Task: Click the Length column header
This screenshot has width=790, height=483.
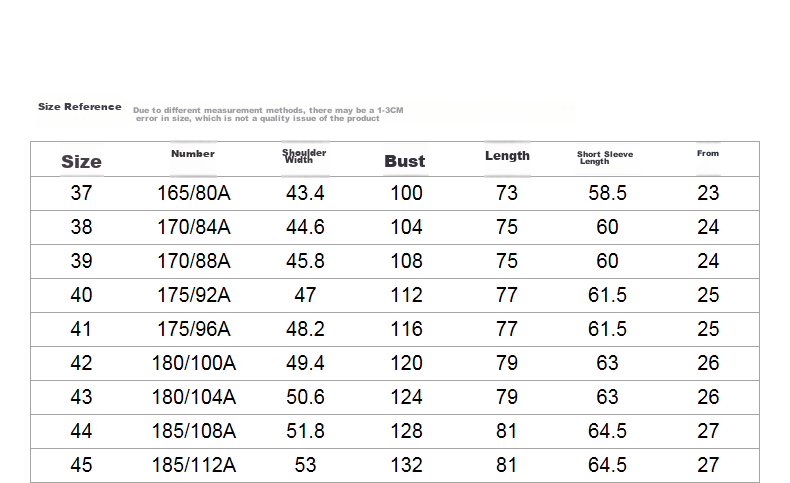Action: pos(507,156)
